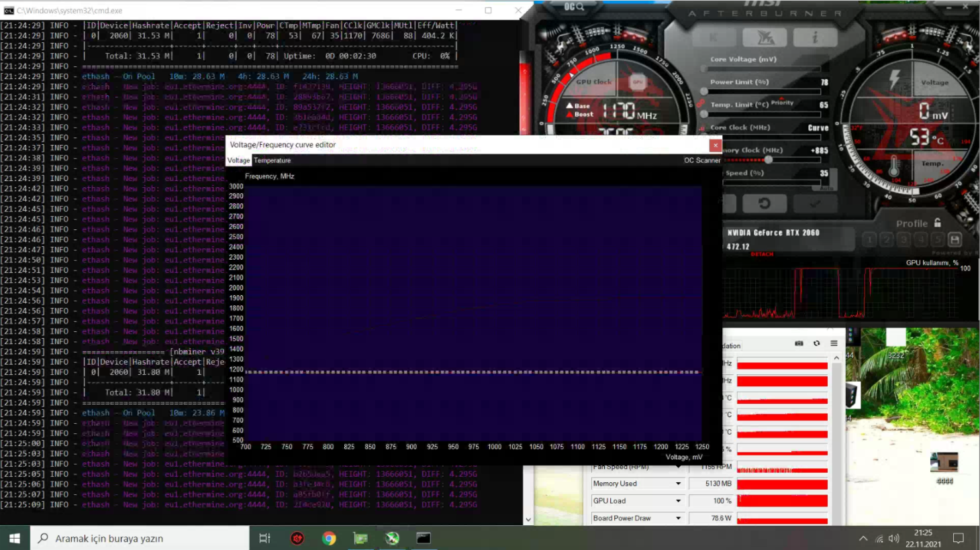
Task: Open the Memory Used sensor dropdown
Action: [678, 484]
